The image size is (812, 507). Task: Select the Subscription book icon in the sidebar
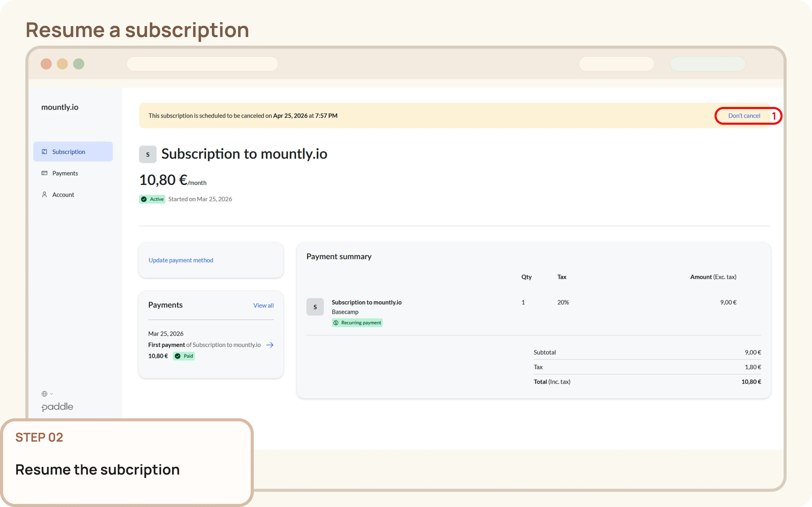tap(45, 152)
